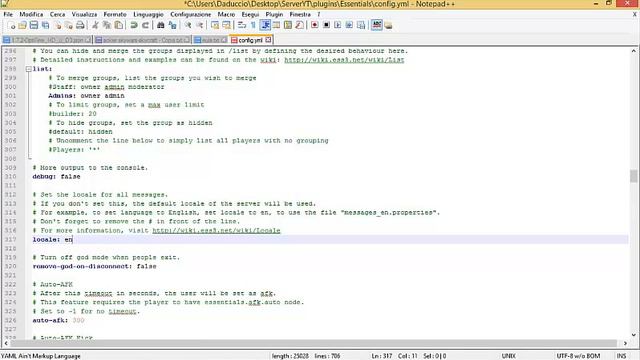This screenshot has height=360, width=640.
Task: Click the Open file toolbar icon
Action: click(x=22, y=25)
